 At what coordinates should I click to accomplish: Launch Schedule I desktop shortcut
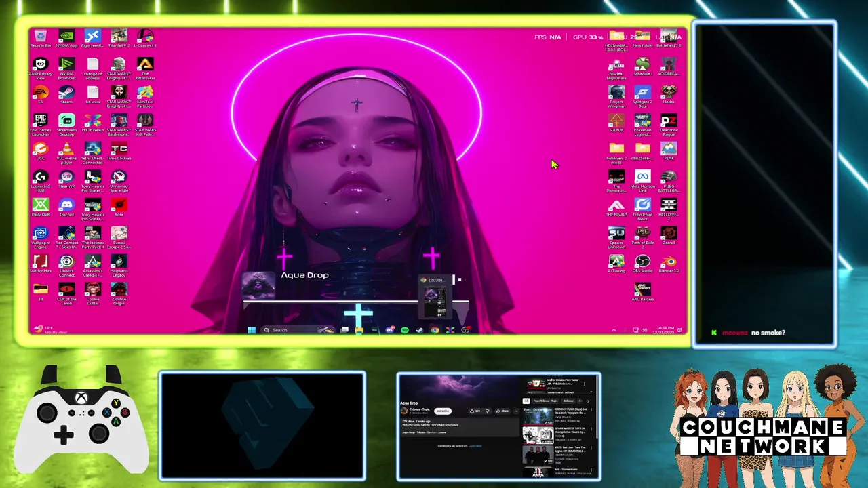[642, 66]
